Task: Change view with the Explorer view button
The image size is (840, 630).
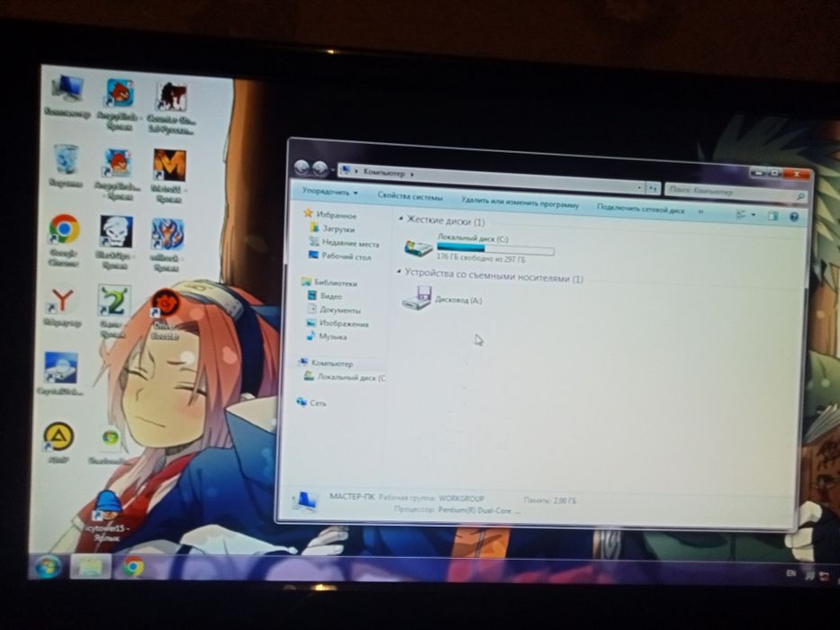Action: pyautogui.click(x=742, y=214)
